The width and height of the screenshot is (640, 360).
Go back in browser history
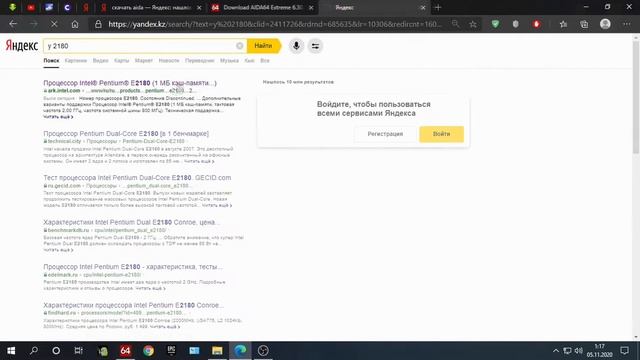click(13, 24)
